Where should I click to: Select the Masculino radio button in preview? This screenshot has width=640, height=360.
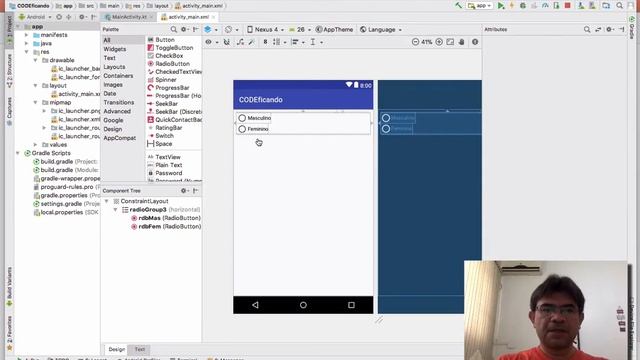(254, 118)
